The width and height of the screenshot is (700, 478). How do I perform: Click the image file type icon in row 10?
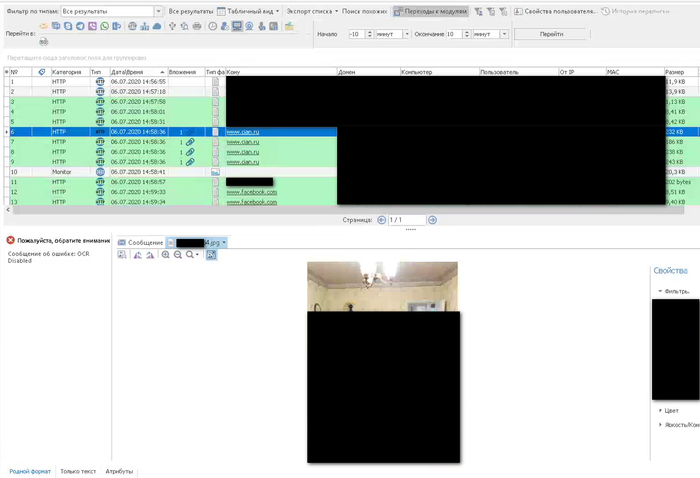[x=215, y=172]
